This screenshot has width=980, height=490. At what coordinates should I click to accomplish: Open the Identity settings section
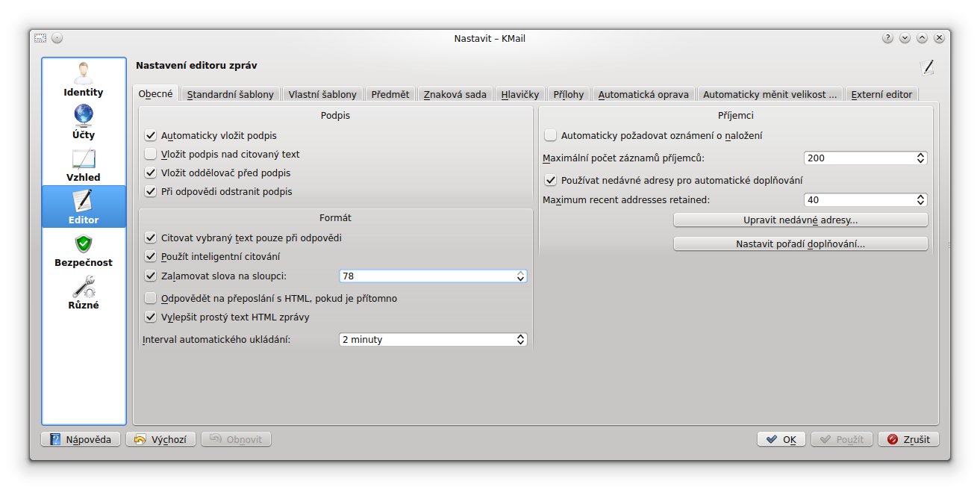[84, 80]
